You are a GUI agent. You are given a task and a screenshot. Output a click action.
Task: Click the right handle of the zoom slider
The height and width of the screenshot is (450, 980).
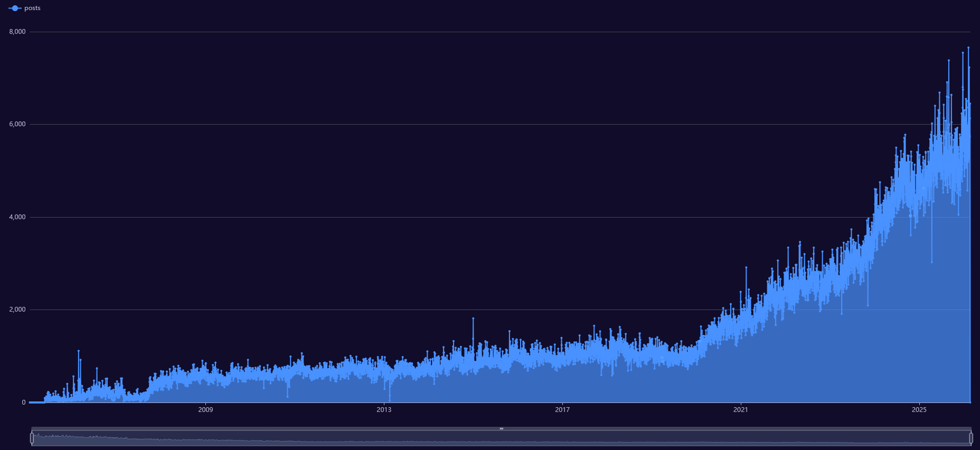point(970,438)
